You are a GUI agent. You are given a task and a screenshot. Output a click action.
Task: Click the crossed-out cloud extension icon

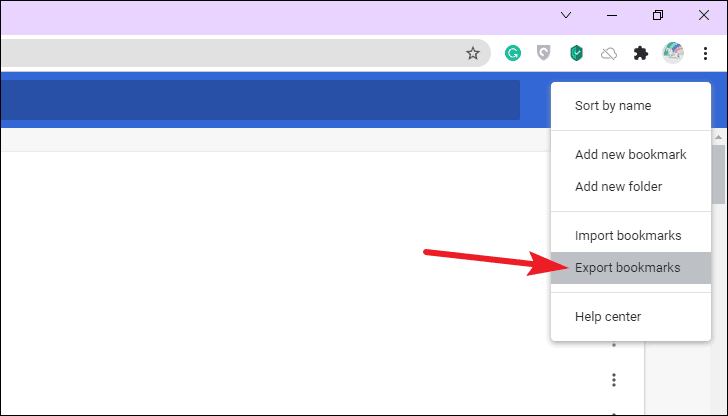pos(609,54)
